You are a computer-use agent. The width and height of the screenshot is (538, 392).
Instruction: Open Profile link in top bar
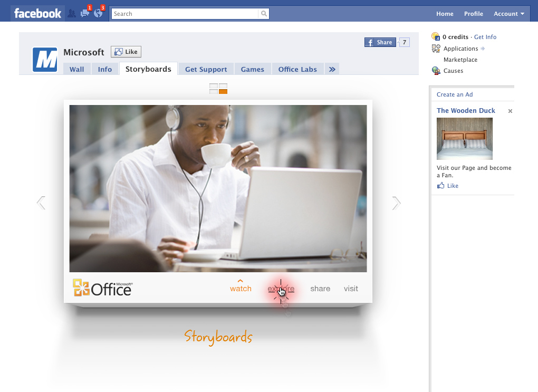point(474,14)
